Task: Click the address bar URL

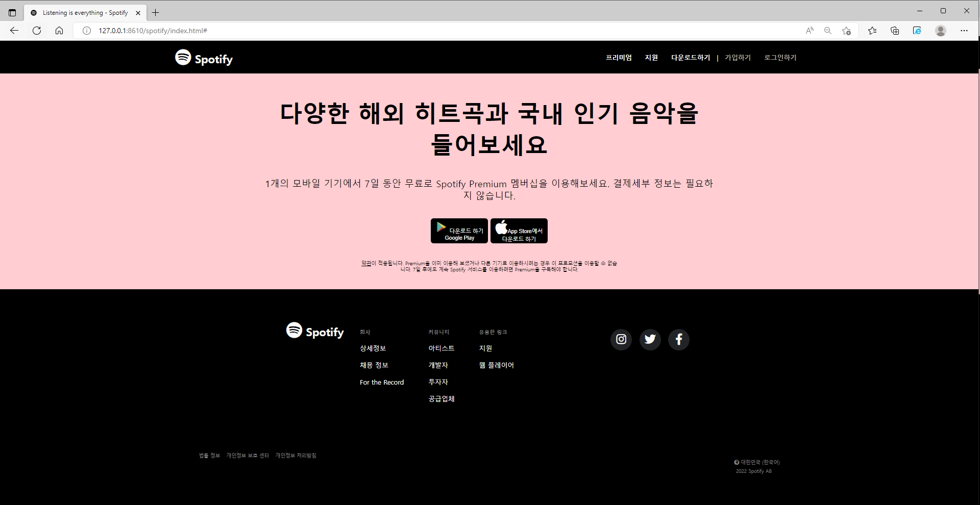Action: [x=153, y=31]
